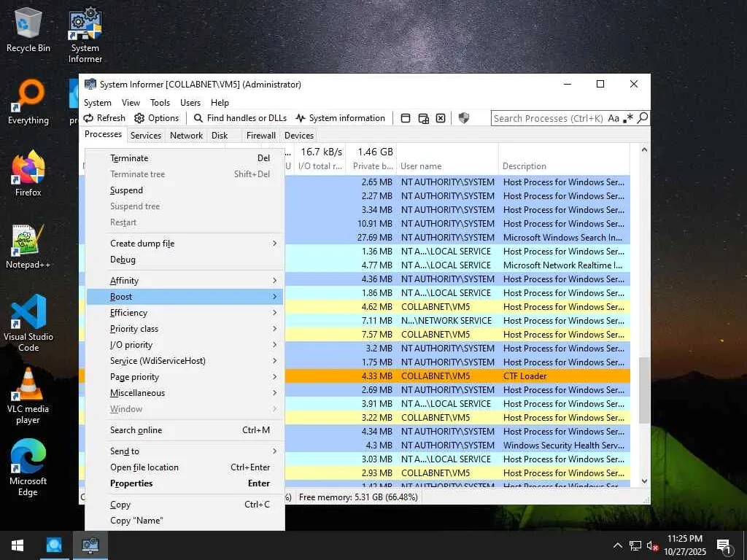Screen dimensions: 747x560
Task: Show hidden tray icons chevron
Action: coord(617,545)
